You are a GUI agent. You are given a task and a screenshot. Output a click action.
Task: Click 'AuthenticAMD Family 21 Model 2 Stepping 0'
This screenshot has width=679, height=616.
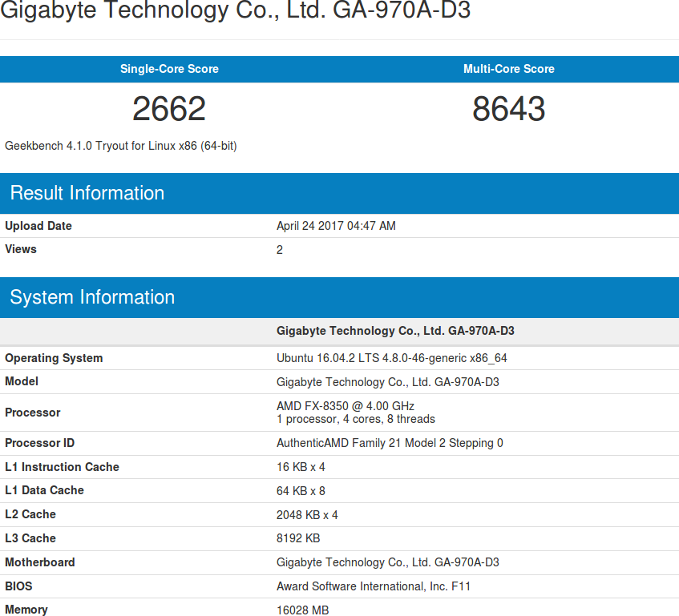click(x=390, y=443)
